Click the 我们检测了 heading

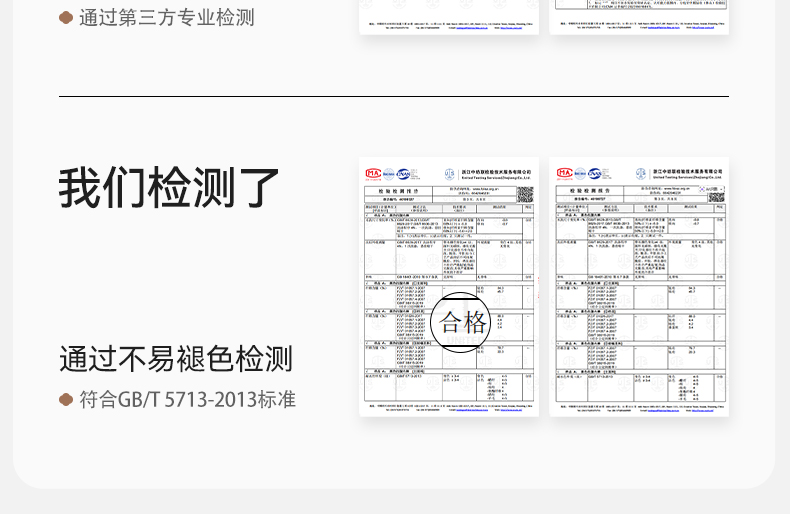pos(169,187)
